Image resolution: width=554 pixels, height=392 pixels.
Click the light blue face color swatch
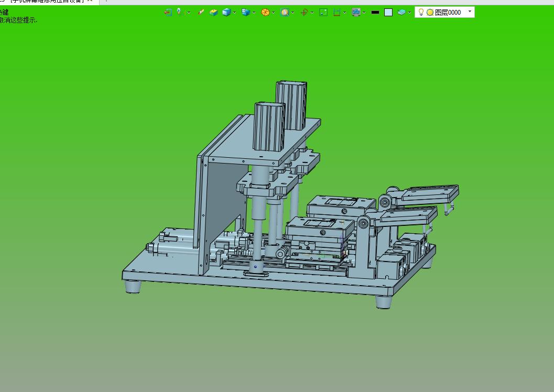click(388, 13)
